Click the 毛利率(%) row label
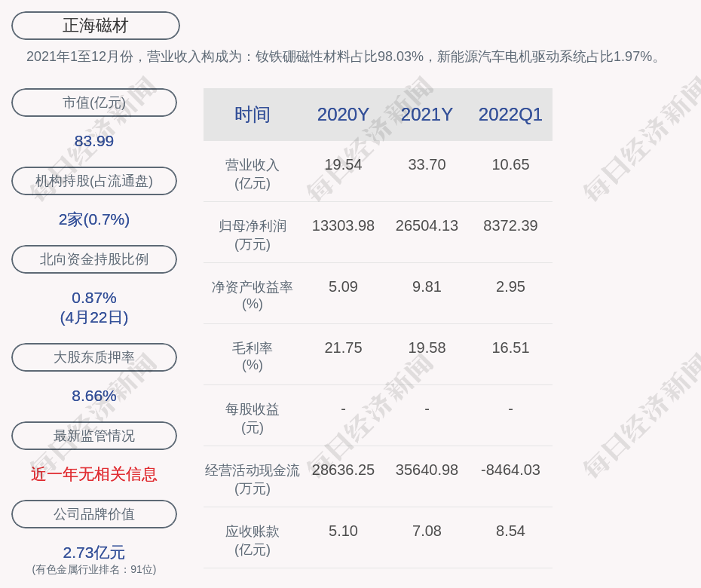Image resolution: width=701 pixels, height=588 pixels. click(x=253, y=357)
